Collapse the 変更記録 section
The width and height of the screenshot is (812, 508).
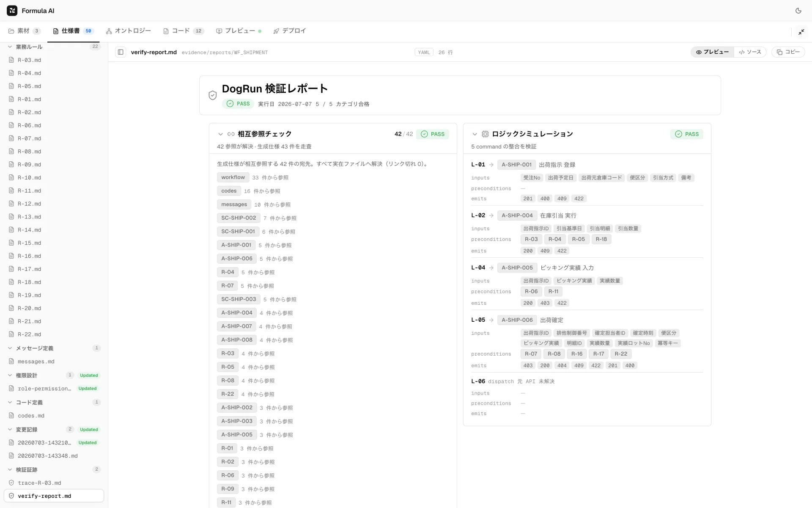(10, 430)
